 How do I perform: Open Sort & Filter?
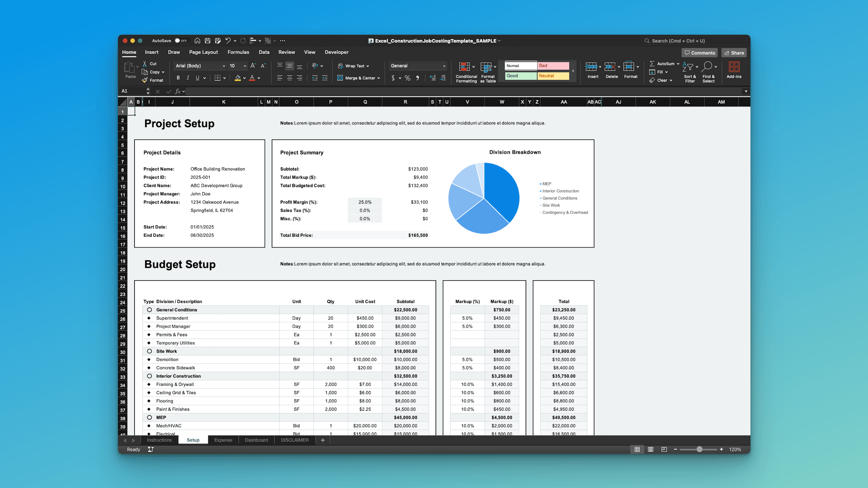[x=690, y=72]
